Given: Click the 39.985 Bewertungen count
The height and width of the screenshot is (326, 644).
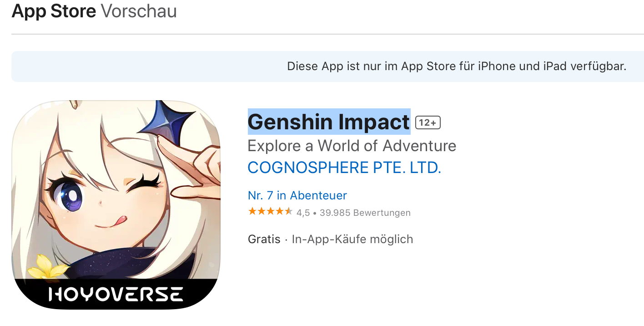Looking at the screenshot, I should pos(365,213).
